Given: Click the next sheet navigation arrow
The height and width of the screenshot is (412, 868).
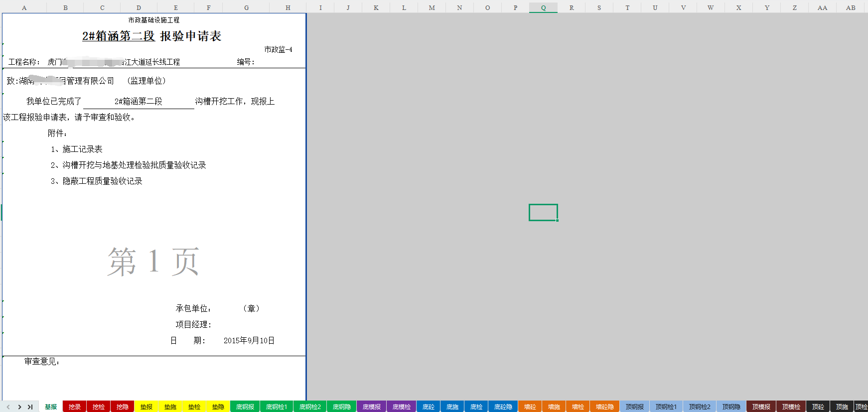Looking at the screenshot, I should pyautogui.click(x=19, y=407).
